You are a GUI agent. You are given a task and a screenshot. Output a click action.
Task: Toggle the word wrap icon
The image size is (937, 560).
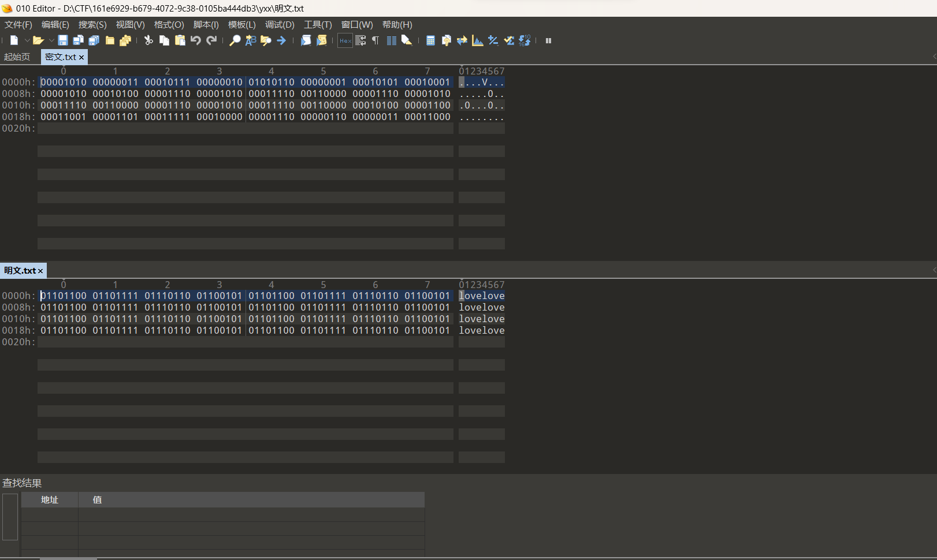(360, 40)
